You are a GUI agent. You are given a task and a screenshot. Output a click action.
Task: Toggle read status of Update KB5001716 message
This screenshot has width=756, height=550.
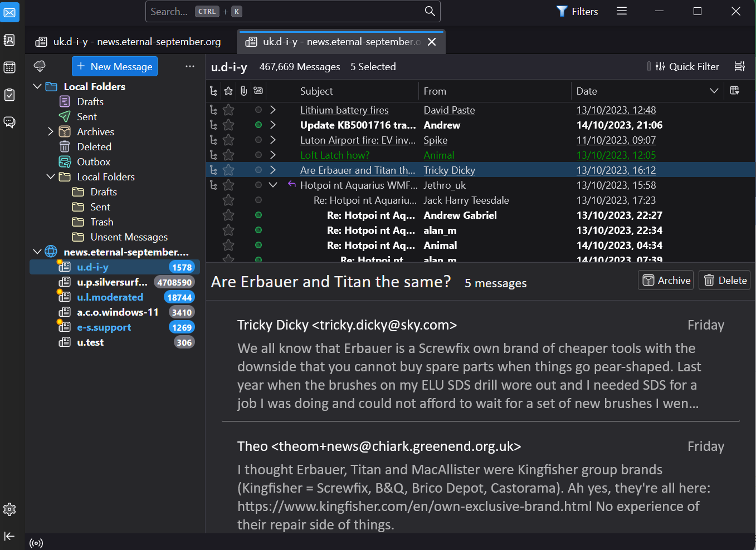(x=258, y=125)
